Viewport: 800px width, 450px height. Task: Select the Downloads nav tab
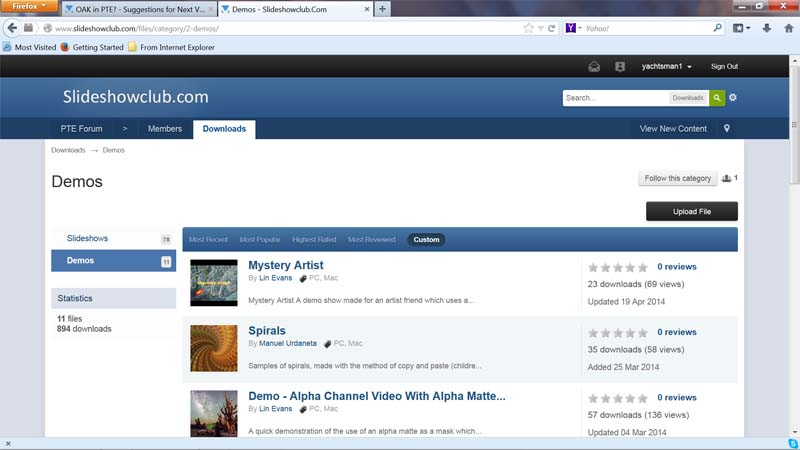tap(224, 129)
